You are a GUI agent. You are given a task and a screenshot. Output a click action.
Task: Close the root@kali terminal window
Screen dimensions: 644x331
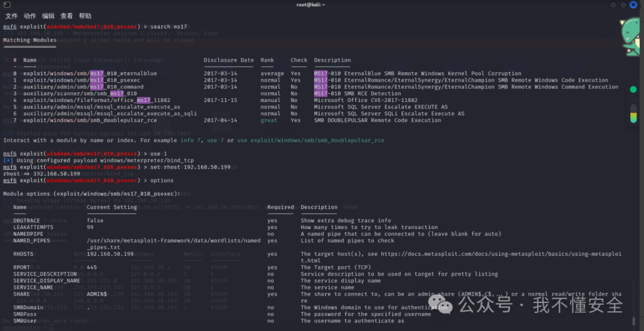[x=634, y=5]
